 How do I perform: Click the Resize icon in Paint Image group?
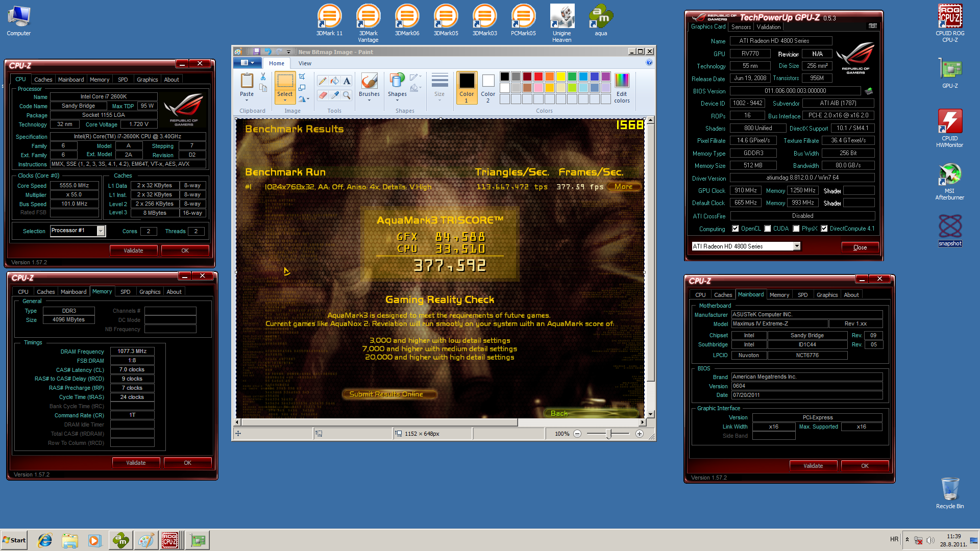coord(302,88)
